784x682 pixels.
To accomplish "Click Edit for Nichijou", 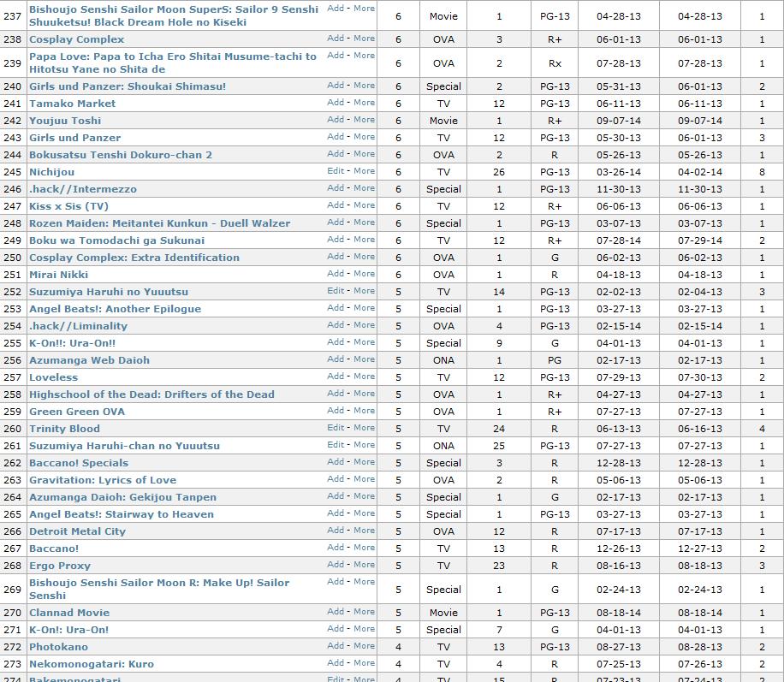I will (x=336, y=171).
